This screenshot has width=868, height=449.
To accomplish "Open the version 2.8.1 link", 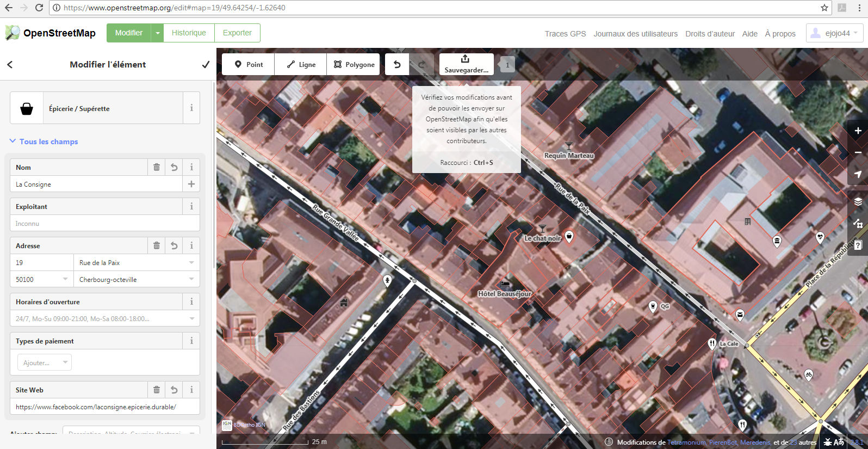I will coord(857,442).
